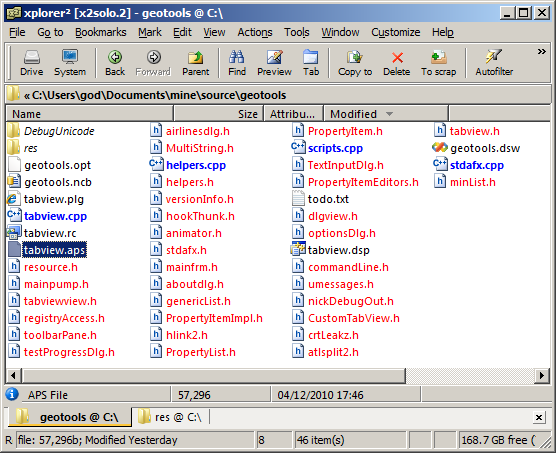Select the geotools.opt file

[57, 165]
